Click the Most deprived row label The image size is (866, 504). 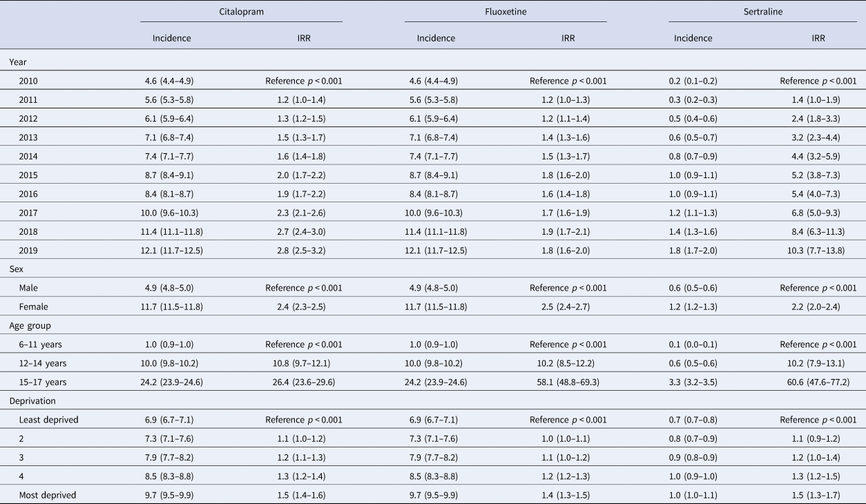tap(48, 494)
